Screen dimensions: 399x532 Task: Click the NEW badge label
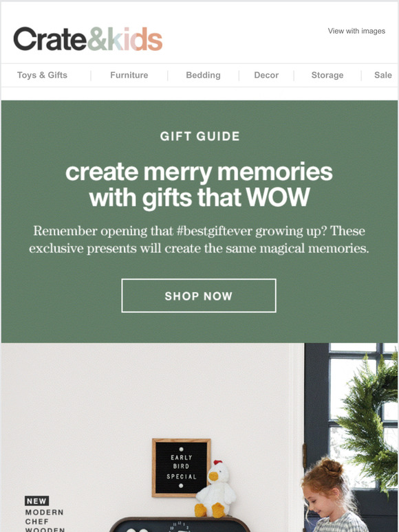(x=36, y=501)
